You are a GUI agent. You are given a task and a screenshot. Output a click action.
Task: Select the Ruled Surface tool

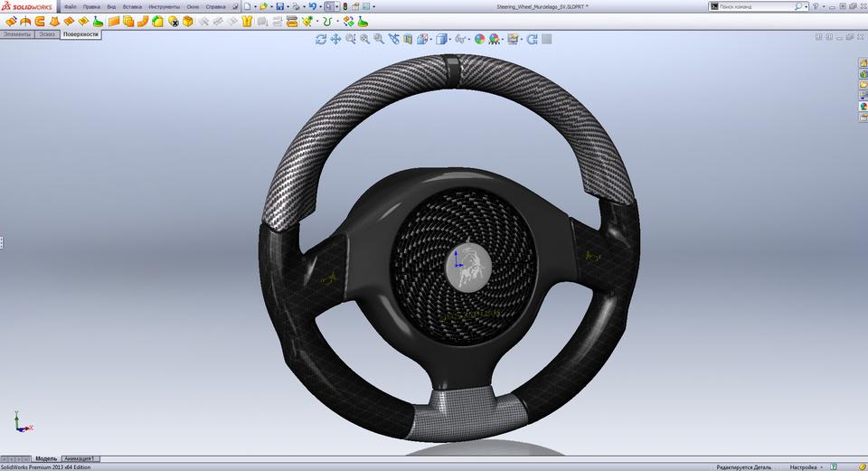pos(143,22)
